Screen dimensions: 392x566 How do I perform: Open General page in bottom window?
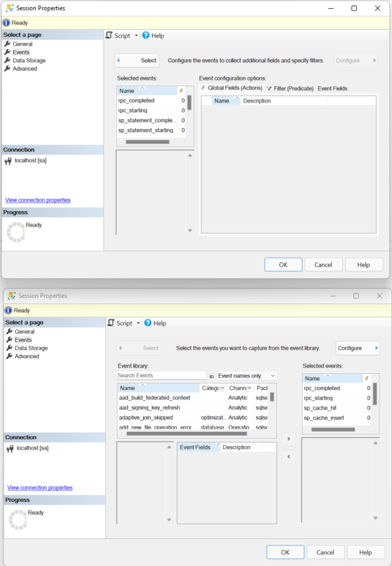pos(24,332)
